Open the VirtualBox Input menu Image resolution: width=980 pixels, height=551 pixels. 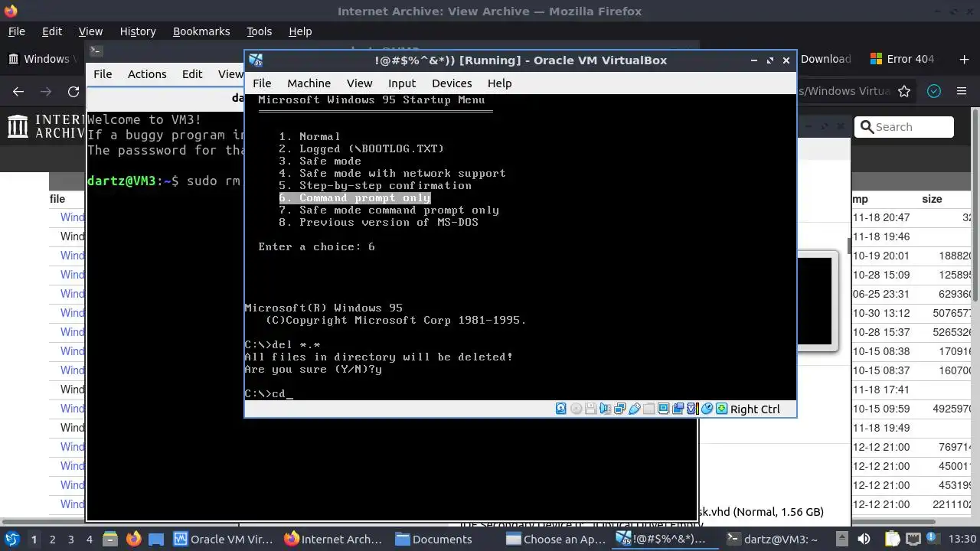pyautogui.click(x=402, y=83)
